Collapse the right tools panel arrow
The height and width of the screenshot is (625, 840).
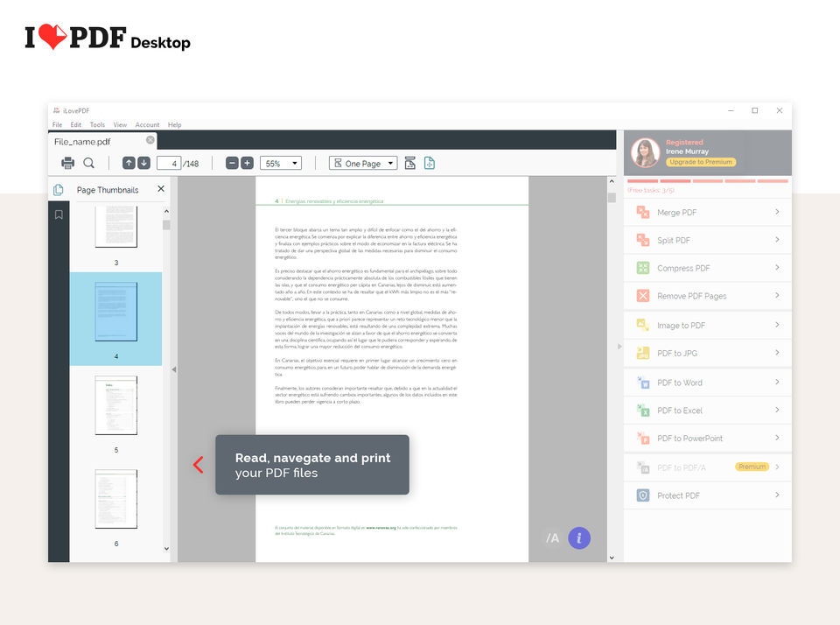click(619, 347)
